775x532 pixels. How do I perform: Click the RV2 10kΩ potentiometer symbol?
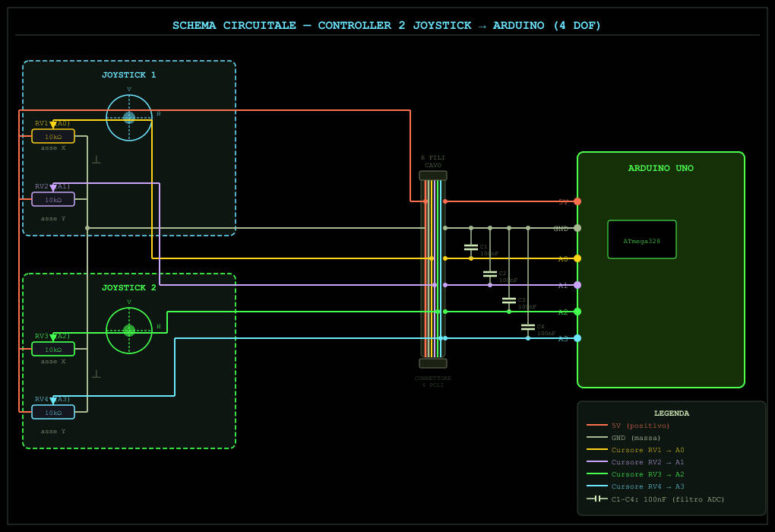click(x=53, y=199)
